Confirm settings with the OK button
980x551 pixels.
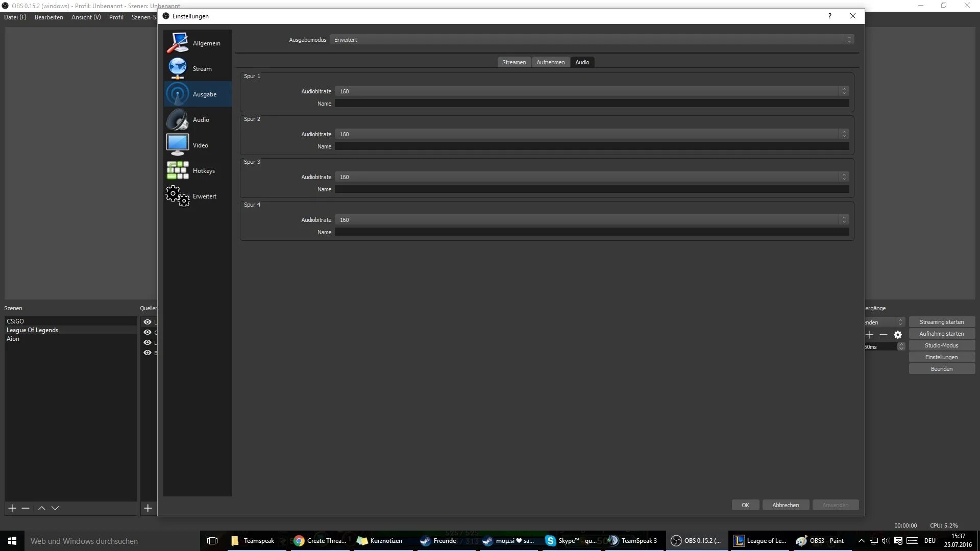pos(745,505)
